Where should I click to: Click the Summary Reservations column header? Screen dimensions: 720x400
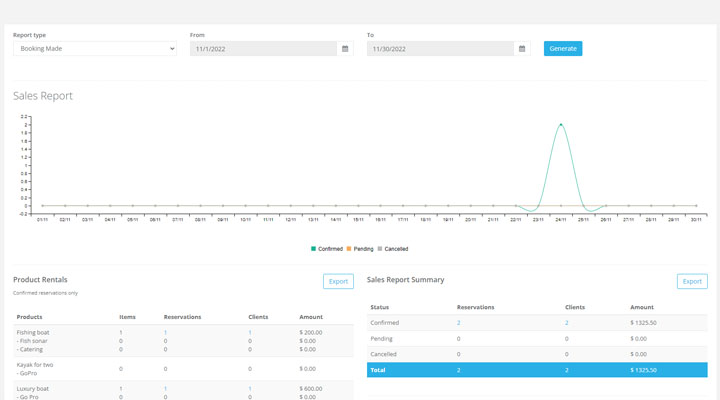point(475,307)
